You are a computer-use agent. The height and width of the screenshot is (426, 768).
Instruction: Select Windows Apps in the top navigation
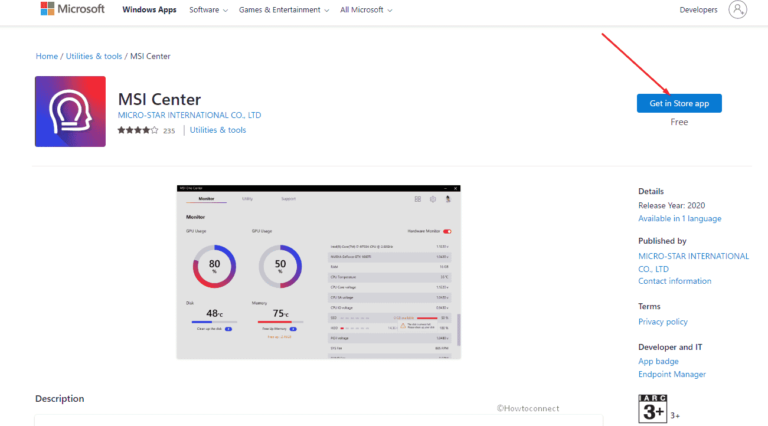tap(150, 10)
